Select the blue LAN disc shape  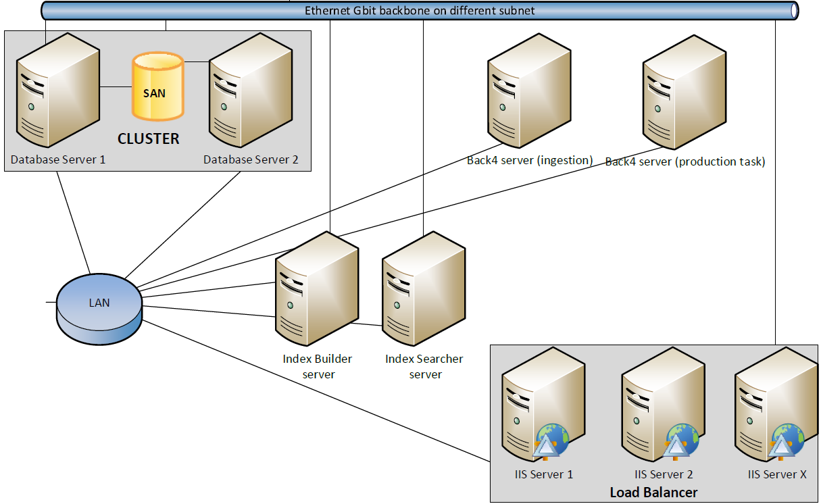(99, 309)
